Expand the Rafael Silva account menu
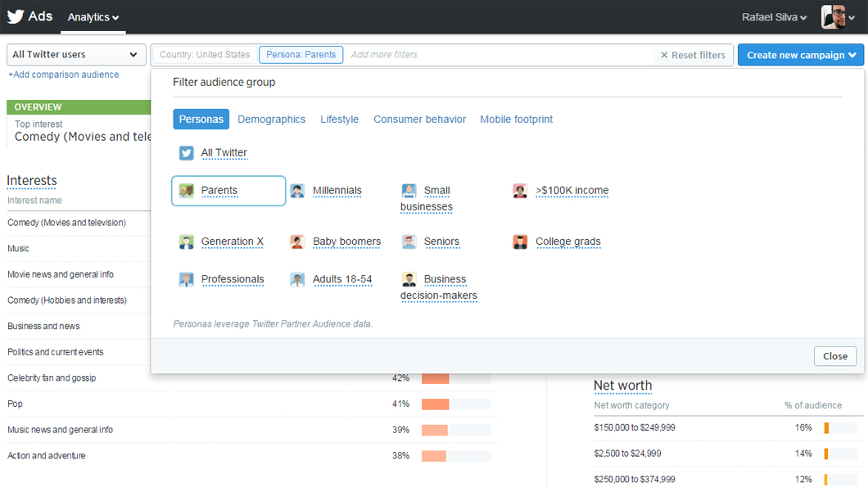 tap(773, 16)
